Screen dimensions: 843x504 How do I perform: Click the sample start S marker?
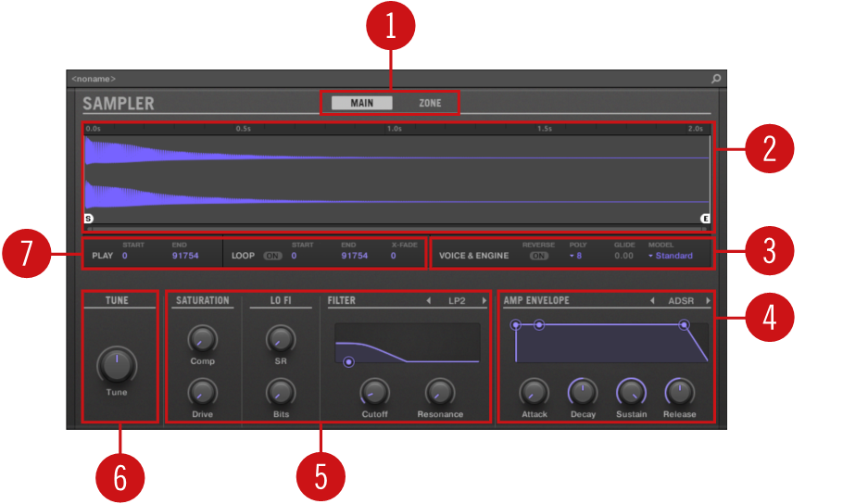[x=89, y=219]
